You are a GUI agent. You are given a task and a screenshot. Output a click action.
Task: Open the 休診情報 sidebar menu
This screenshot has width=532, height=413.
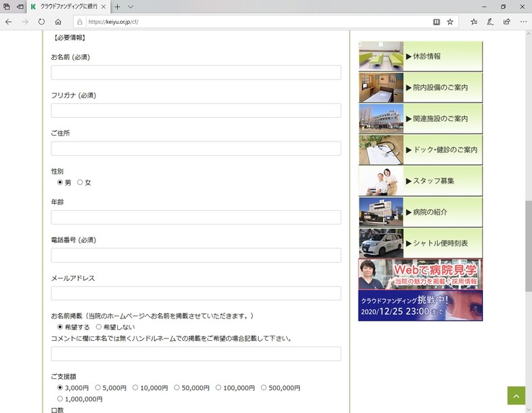click(420, 56)
